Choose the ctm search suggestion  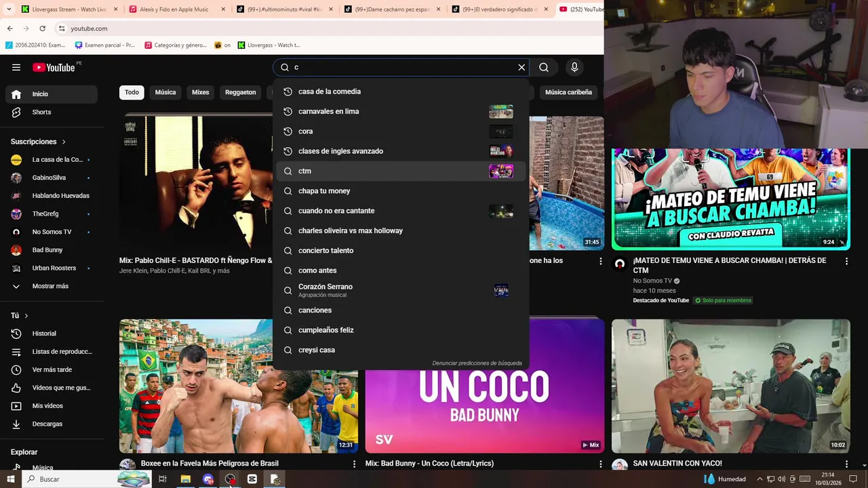coord(401,171)
